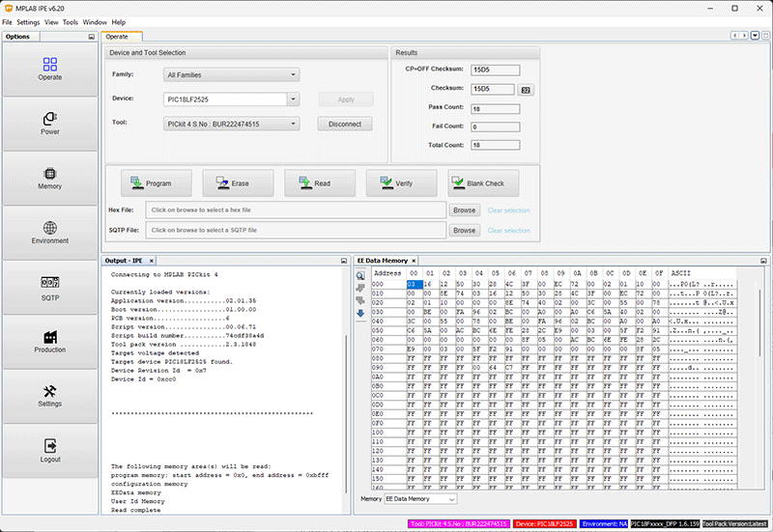
Task: Open the Tools menu
Action: pyautogui.click(x=71, y=21)
